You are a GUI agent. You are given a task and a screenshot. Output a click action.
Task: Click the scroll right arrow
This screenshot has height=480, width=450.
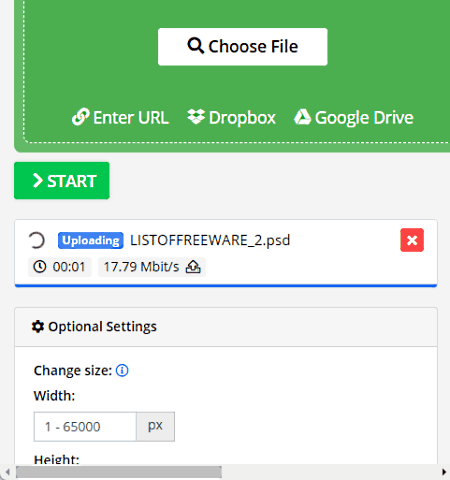coord(444,472)
